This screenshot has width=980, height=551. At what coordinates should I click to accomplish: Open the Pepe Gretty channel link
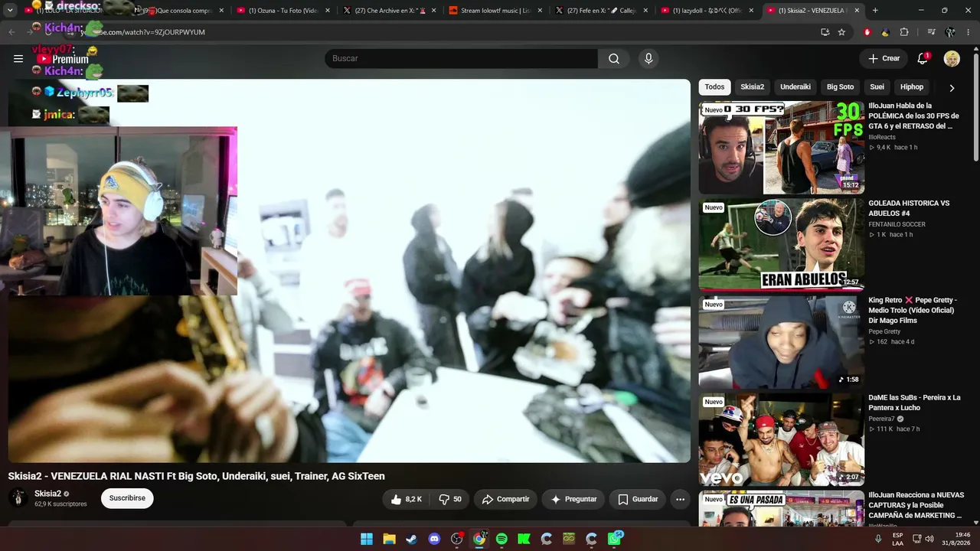click(x=884, y=331)
